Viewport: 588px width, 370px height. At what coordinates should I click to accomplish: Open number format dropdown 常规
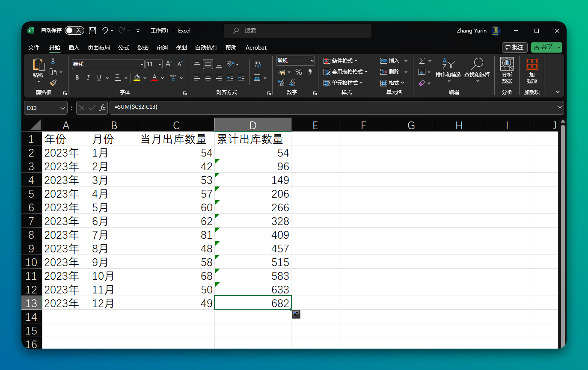(312, 61)
